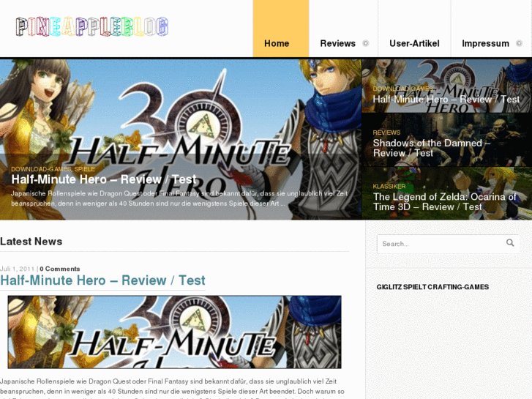The height and width of the screenshot is (399, 532).
Task: Open the DOWNLOAD-GAMES category link on main slide
Action: [41, 169]
